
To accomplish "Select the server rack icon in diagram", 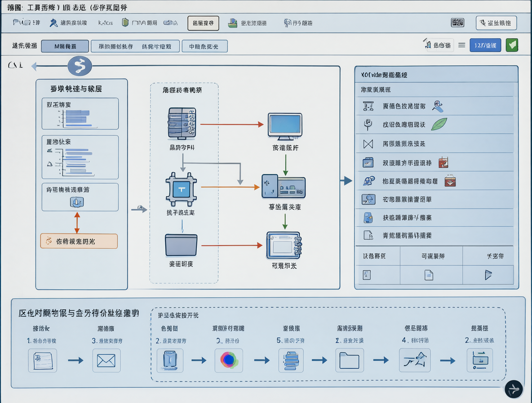I will pos(182,124).
